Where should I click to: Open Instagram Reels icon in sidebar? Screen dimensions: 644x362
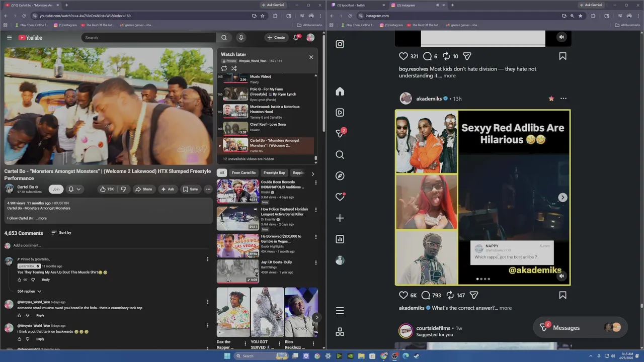(340, 113)
